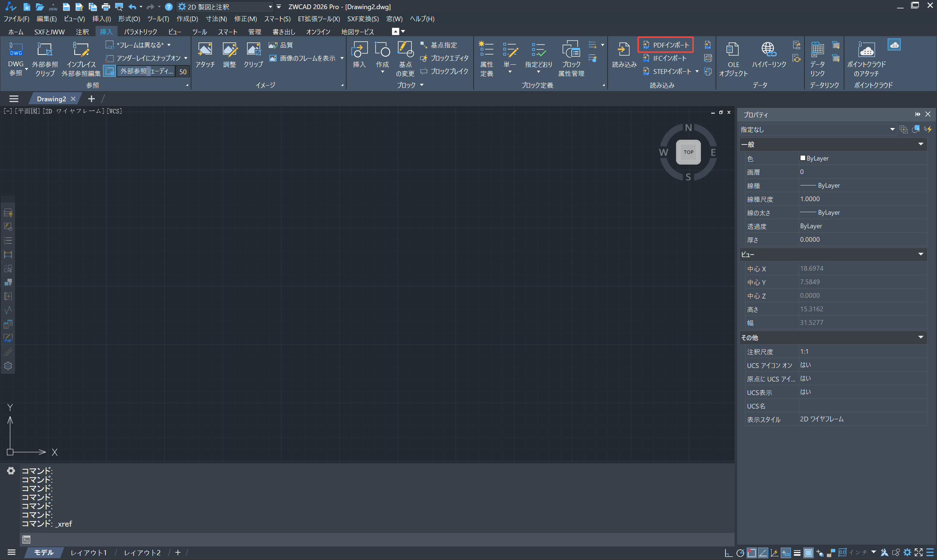
Task: Select the image クリップ tool
Action: [253, 55]
